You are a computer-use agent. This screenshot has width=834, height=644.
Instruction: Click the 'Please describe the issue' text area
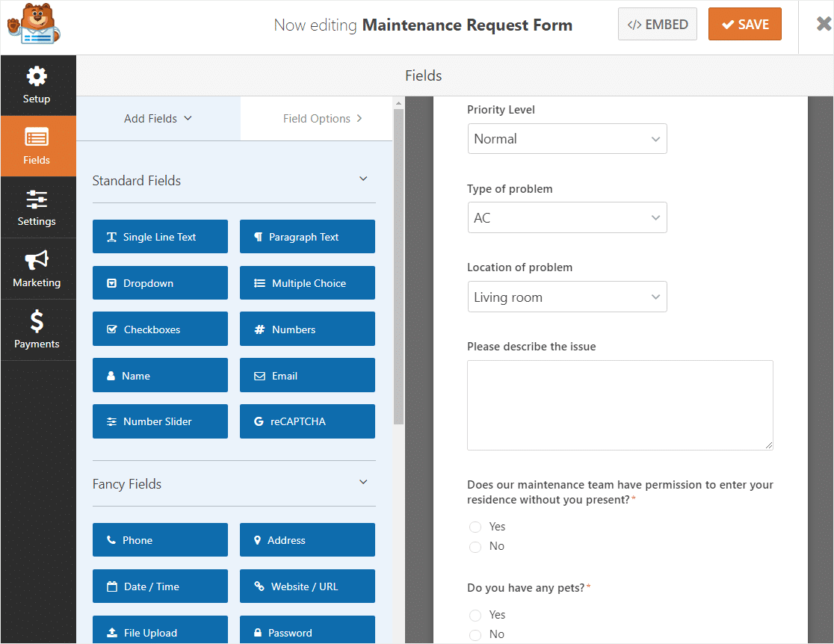620,405
